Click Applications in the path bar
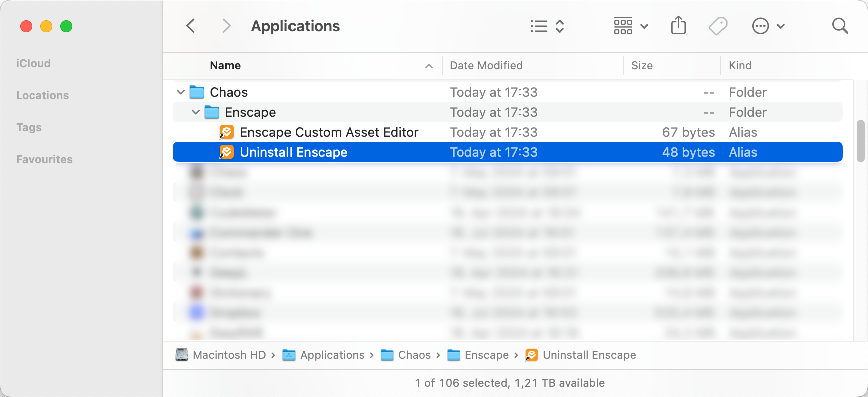Screen dimensions: 868x397 tap(324, 355)
